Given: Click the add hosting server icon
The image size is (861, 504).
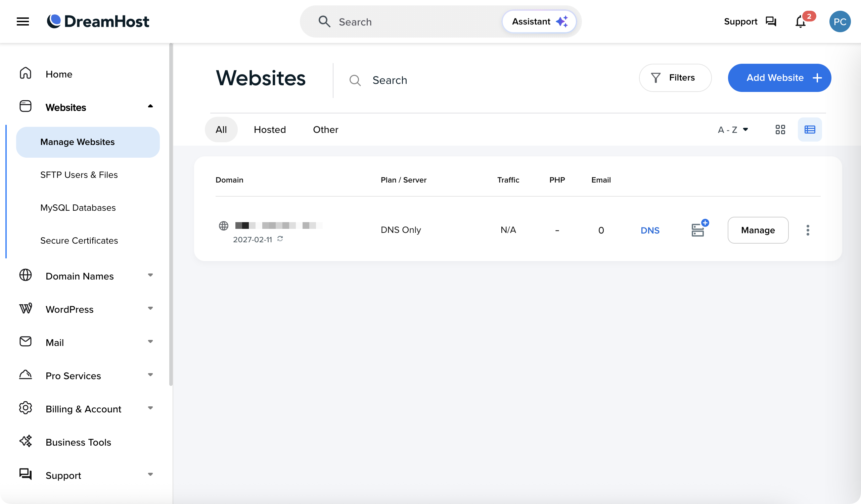Looking at the screenshot, I should pyautogui.click(x=699, y=230).
